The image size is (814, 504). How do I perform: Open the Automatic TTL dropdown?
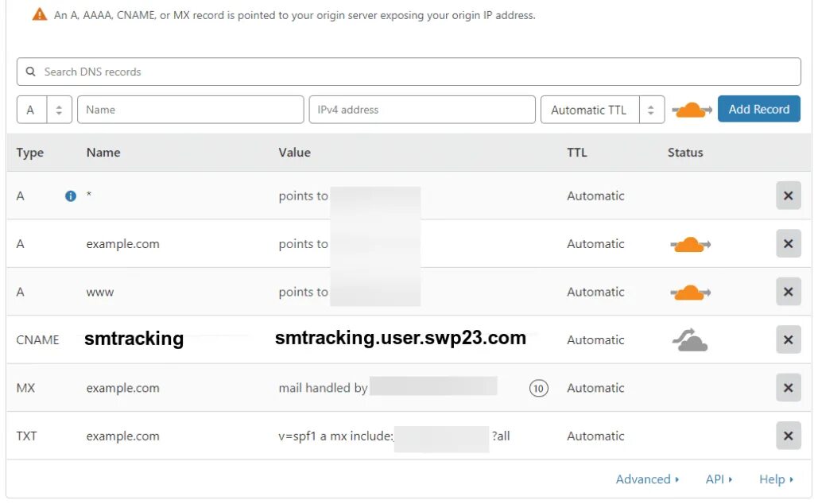coord(603,110)
